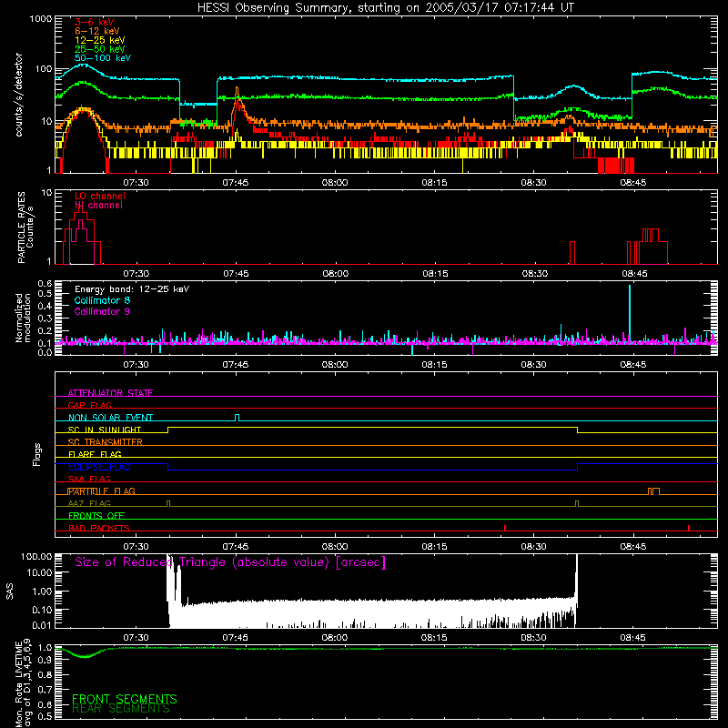Click the PARTICLE FLAG label
Image resolution: width=728 pixels, height=728 pixels.
click(x=102, y=490)
